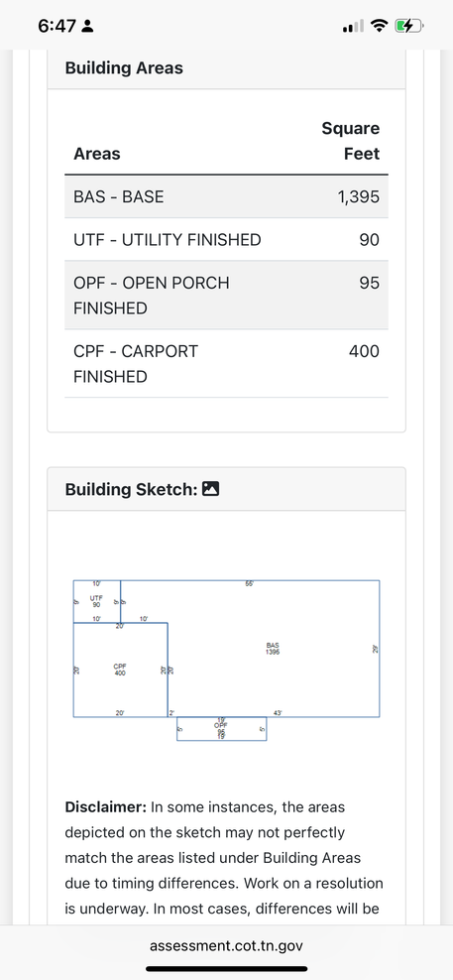The image size is (453, 980).
Task: Tap the Wi-Fi icon in status bar
Action: click(379, 26)
